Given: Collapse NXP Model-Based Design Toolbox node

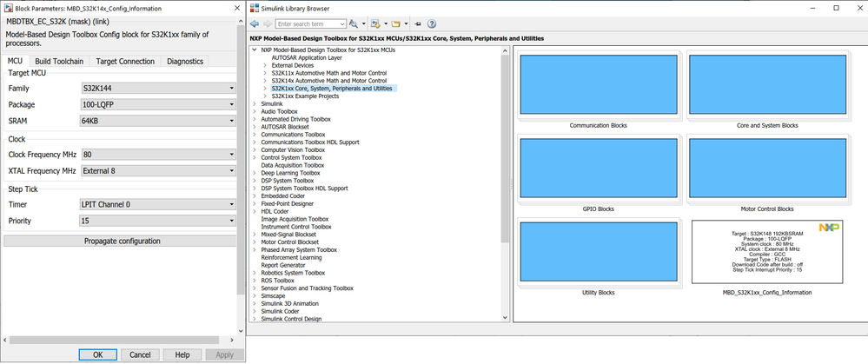Looking at the screenshot, I should (254, 50).
